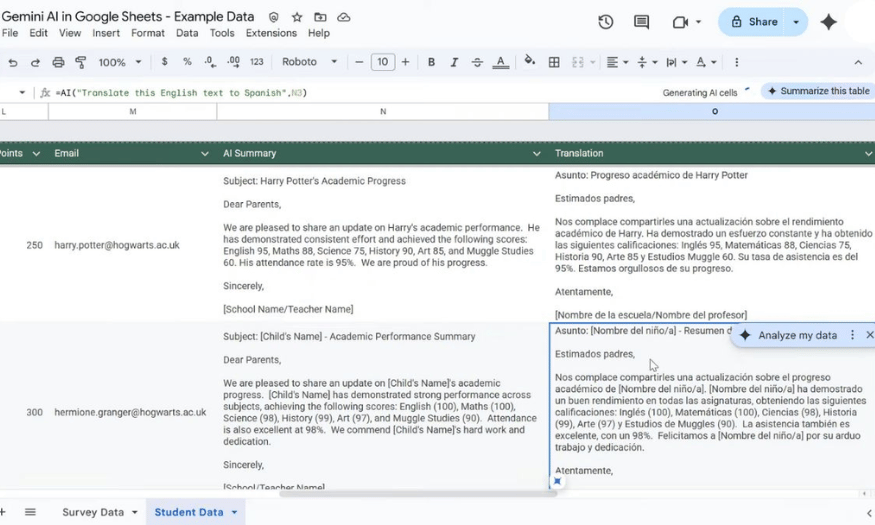Increase font size with plus button
The width and height of the screenshot is (875, 525).
405,62
